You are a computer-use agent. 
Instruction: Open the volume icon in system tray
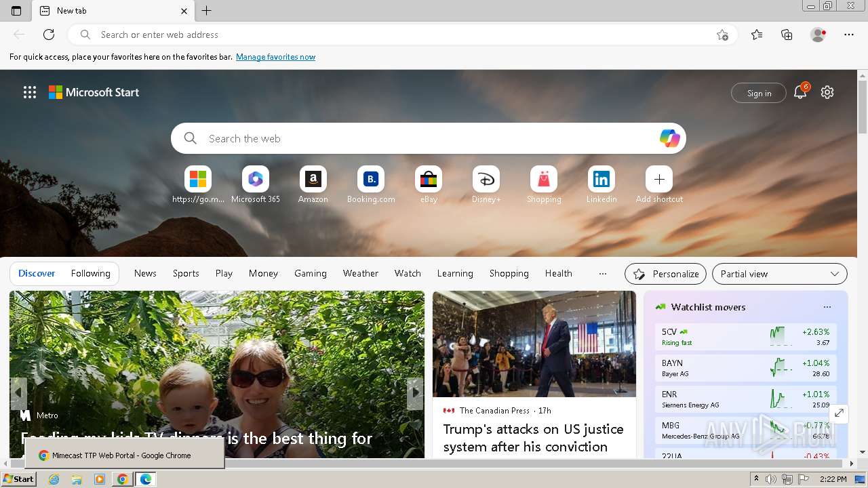(771, 479)
